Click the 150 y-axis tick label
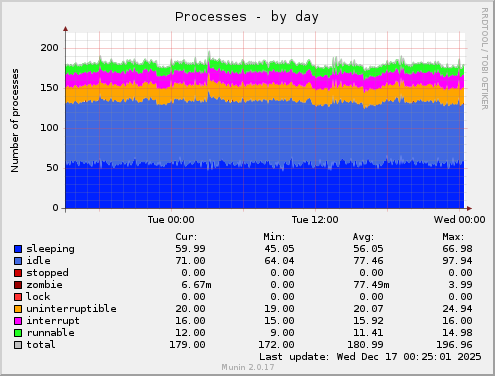This screenshot has height=376, width=495. pos(49,88)
